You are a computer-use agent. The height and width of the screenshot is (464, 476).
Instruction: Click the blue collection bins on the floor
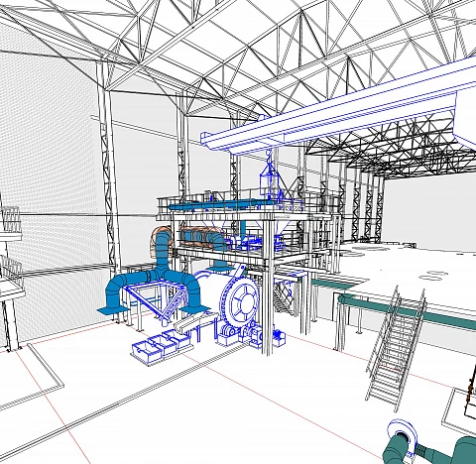click(x=161, y=346)
